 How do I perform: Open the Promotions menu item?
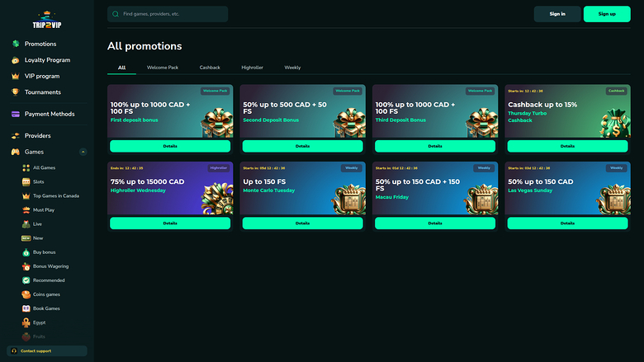[x=40, y=44]
